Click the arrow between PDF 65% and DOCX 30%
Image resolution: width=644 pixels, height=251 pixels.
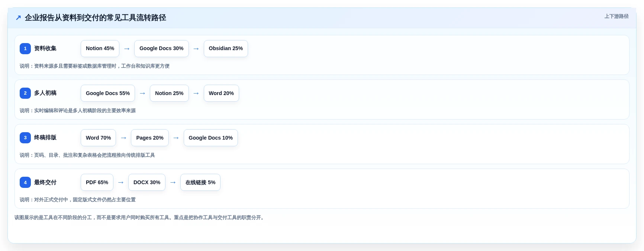click(x=121, y=182)
